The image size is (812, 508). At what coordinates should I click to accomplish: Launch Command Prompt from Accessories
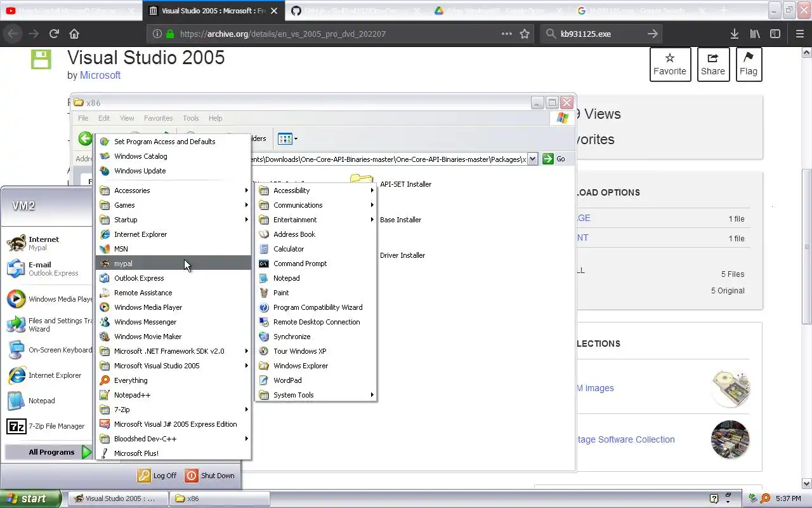coord(316,264)
